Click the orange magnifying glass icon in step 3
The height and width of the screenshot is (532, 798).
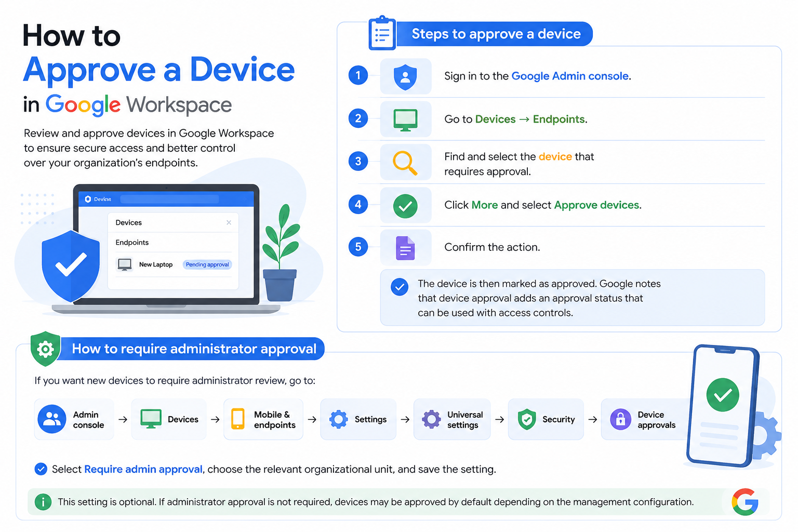405,163
